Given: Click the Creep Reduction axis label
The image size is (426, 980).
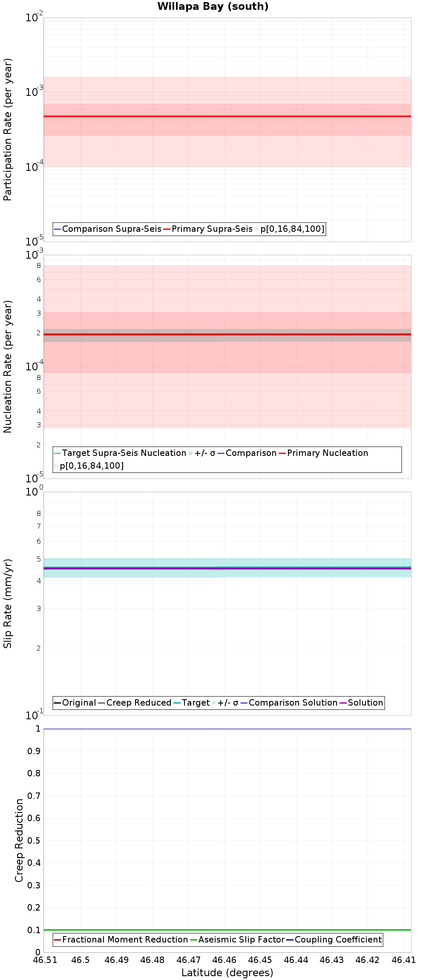Looking at the screenshot, I should pyautogui.click(x=19, y=840).
